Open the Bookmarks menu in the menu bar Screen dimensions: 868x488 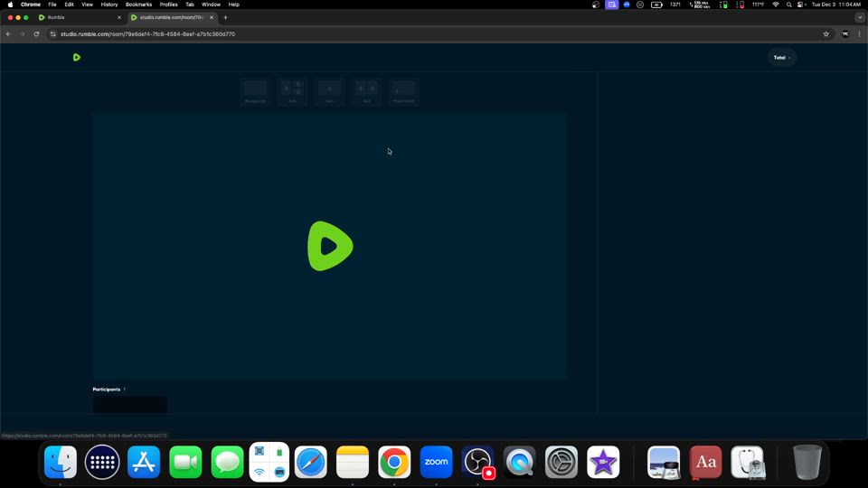tap(138, 5)
